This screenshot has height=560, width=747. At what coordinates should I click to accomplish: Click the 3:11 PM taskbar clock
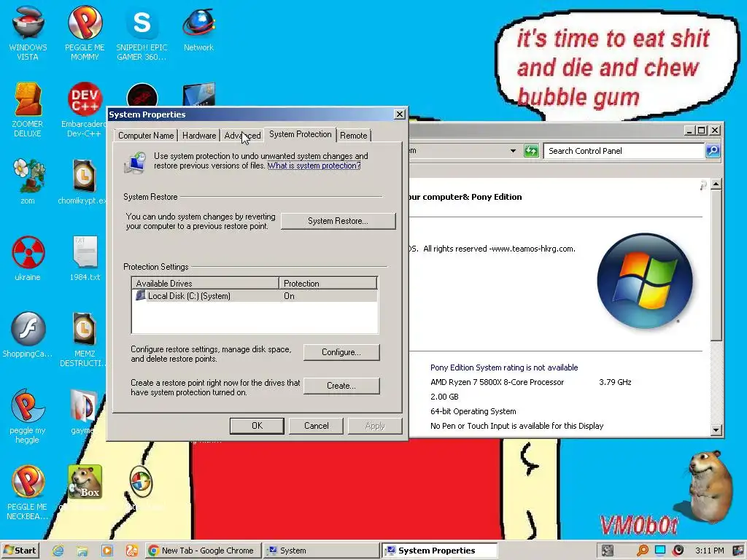(x=709, y=551)
